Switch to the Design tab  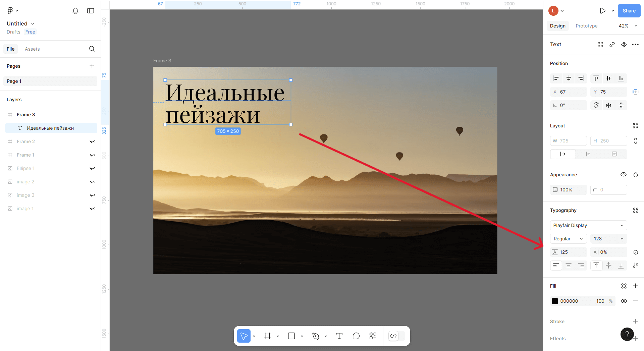point(557,26)
